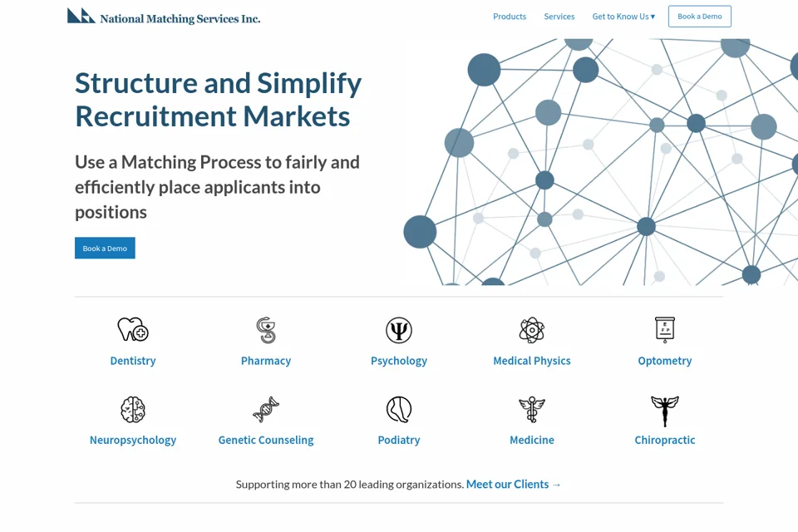Image resolution: width=798 pixels, height=532 pixels.
Task: Click the Genetic Counseling DNA icon
Action: [266, 409]
